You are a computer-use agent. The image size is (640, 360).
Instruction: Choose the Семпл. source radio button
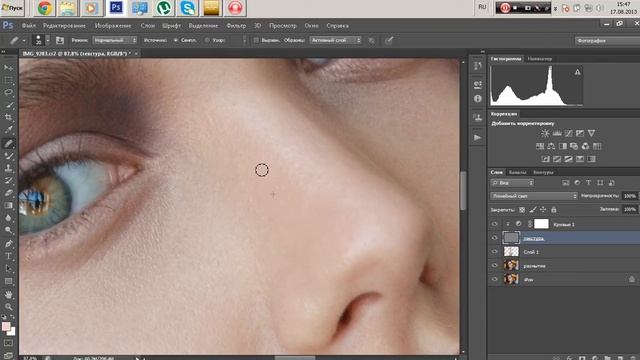click(x=176, y=40)
